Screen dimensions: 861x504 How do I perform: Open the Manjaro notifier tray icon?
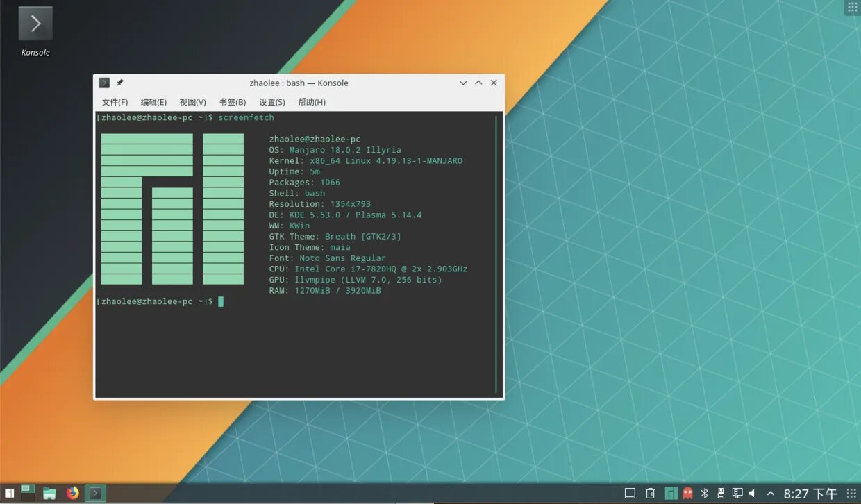pyautogui.click(x=671, y=493)
